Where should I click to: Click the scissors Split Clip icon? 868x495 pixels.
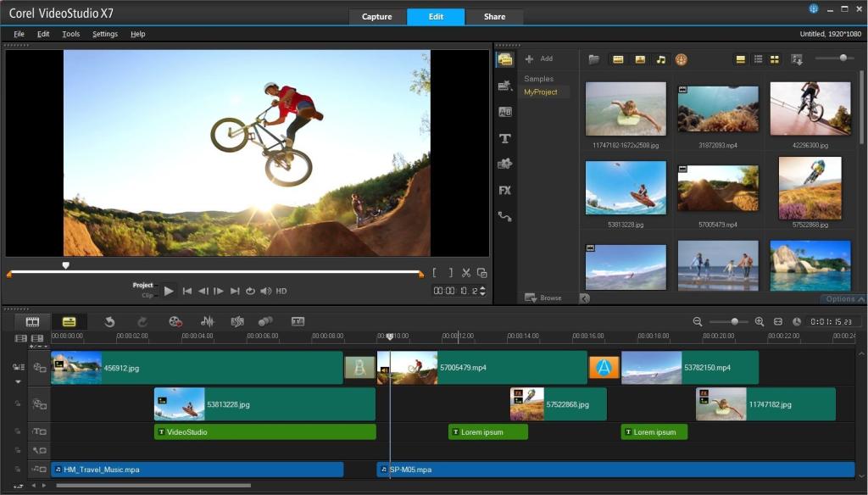(x=466, y=273)
